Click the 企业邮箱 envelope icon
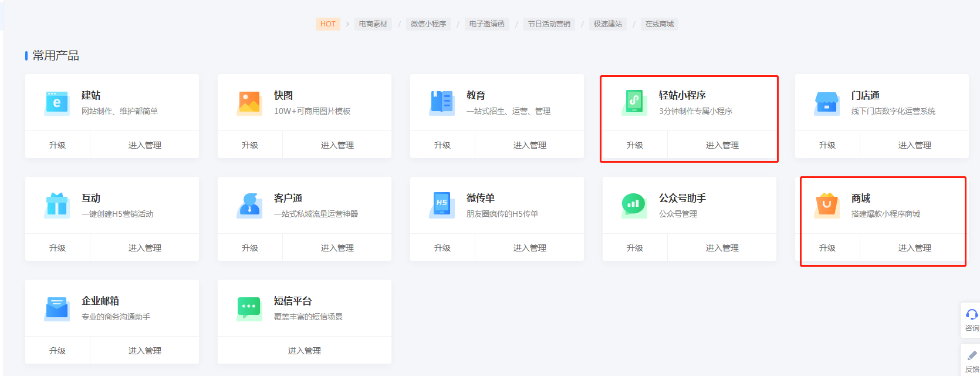The image size is (980, 376). [57, 308]
